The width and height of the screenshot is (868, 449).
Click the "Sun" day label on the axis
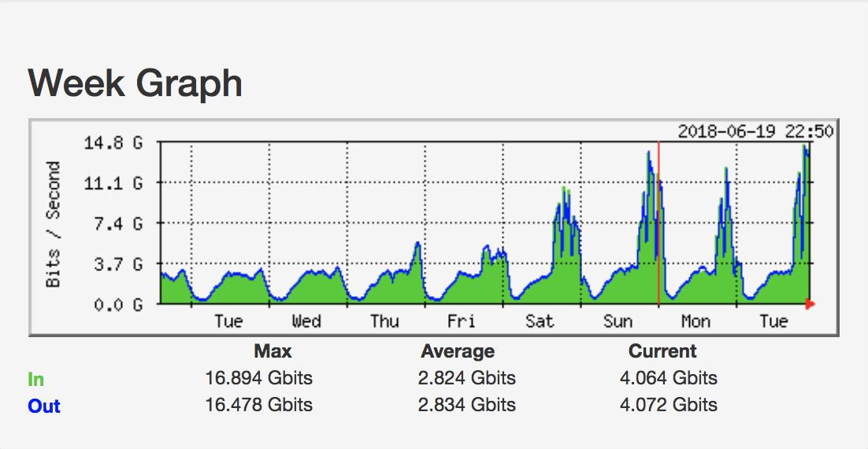[618, 321]
